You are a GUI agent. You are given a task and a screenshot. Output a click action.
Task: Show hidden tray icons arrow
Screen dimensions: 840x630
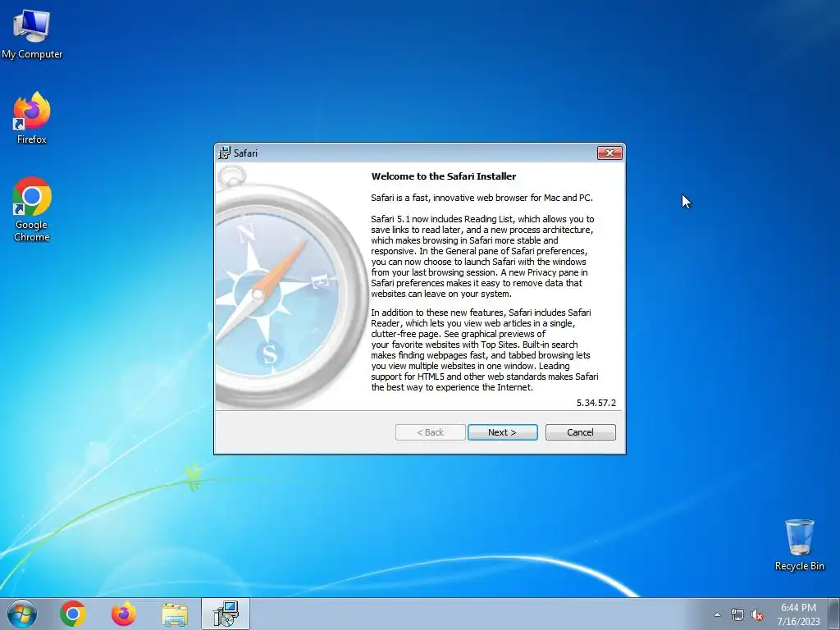pyautogui.click(x=717, y=615)
